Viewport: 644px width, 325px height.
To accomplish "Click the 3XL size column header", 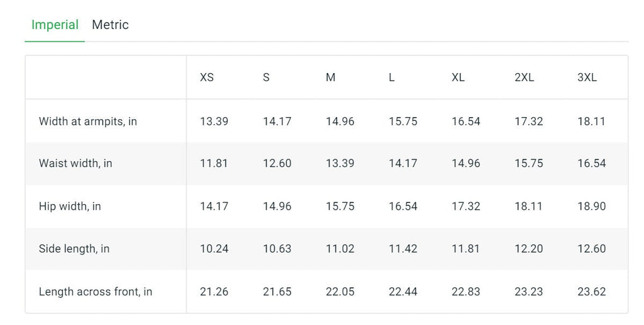I will pos(587,77).
